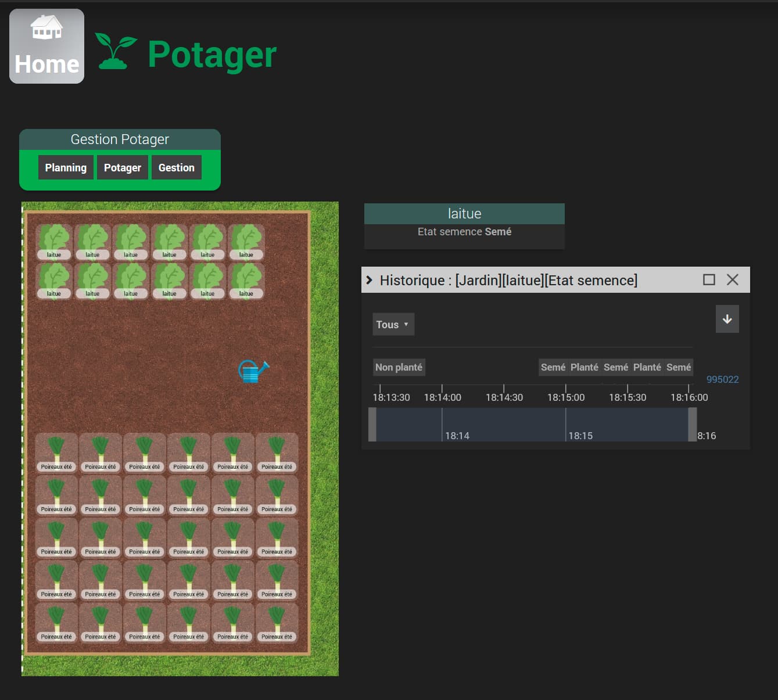Click the down arrow button in Historique
Image resolution: width=778 pixels, height=700 pixels.
pos(727,319)
